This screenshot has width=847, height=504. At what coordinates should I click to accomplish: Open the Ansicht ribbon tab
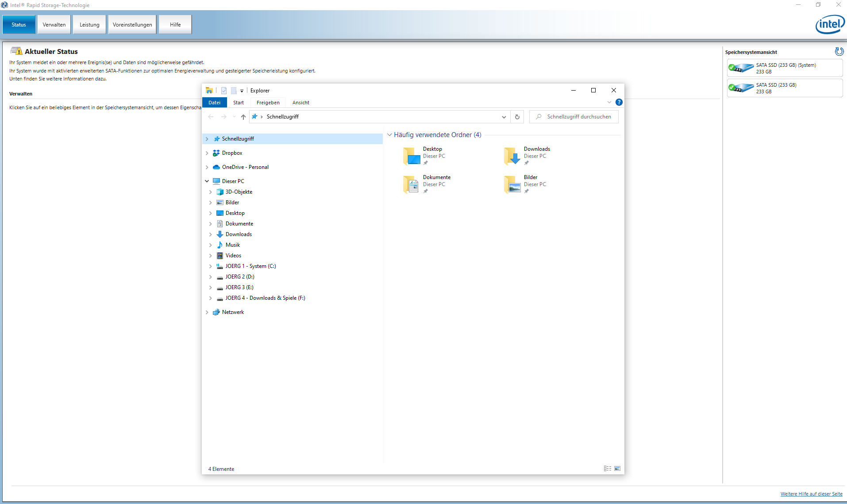pos(301,103)
